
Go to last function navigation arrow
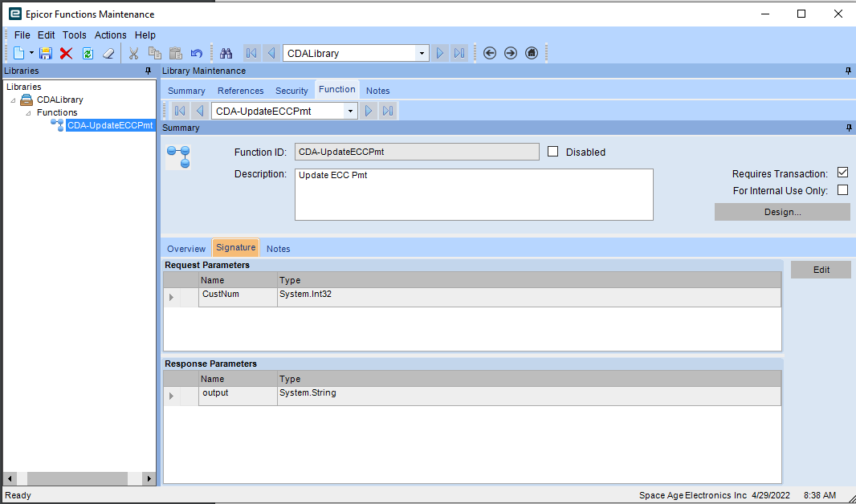point(388,111)
